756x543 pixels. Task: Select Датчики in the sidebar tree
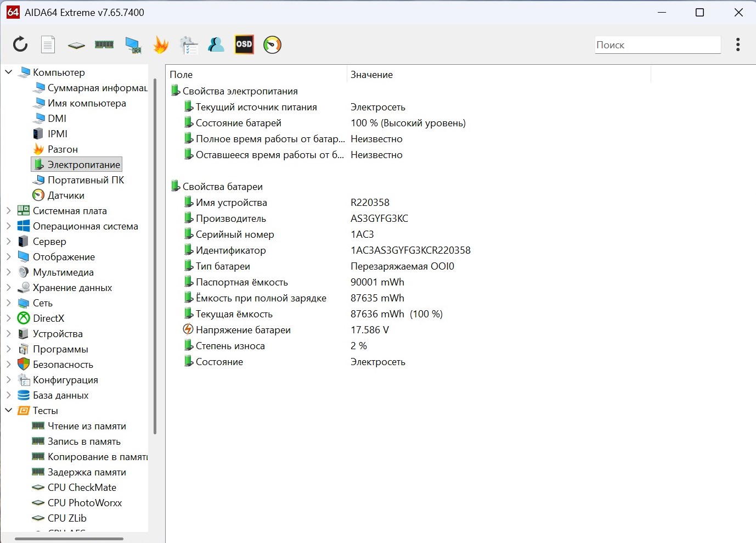66,195
